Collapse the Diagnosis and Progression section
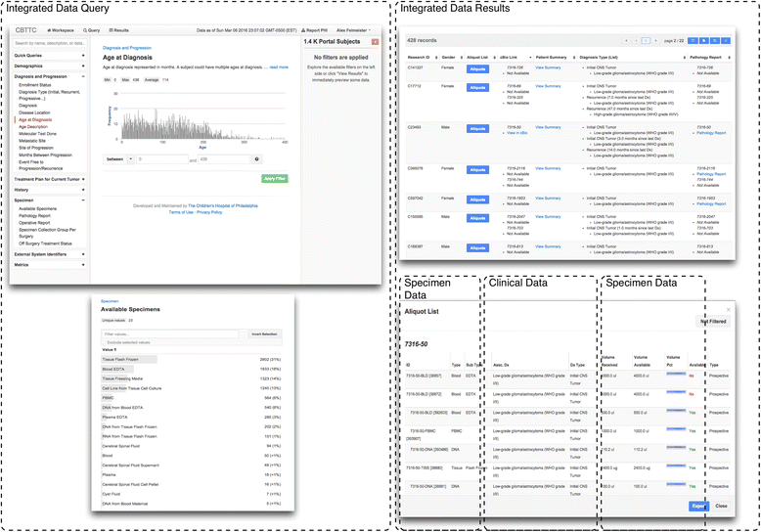Screen dimensions: 761x532 (83, 76)
